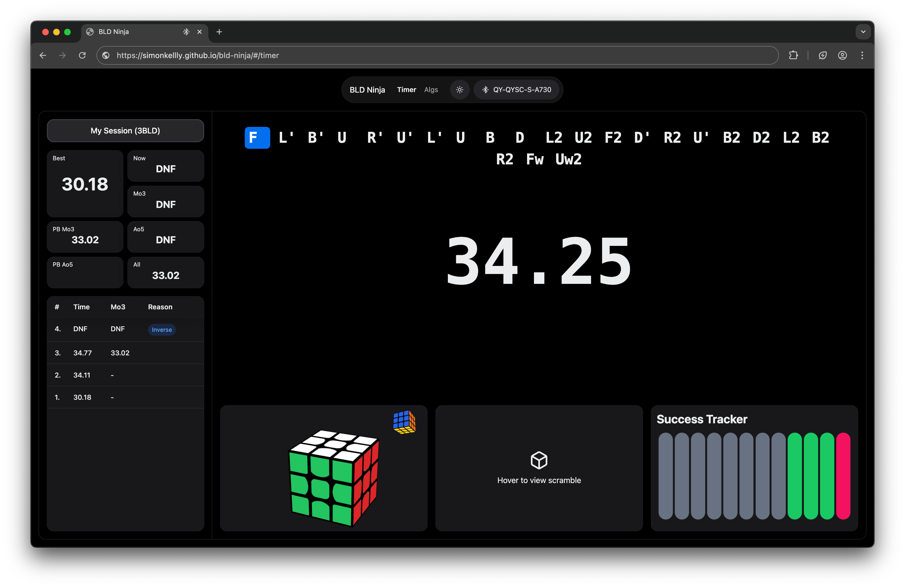Click the cube icon above 'Hover to view scramble'
The image size is (905, 588).
click(x=539, y=461)
